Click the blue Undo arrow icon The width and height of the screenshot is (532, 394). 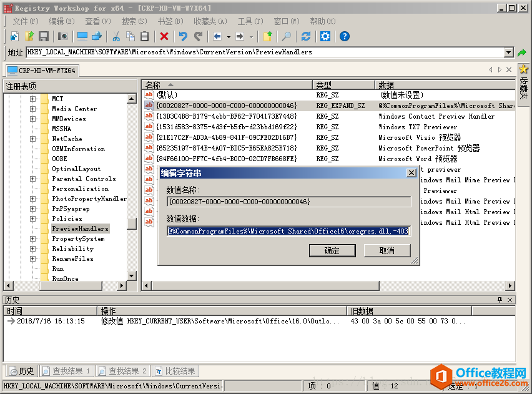click(183, 36)
